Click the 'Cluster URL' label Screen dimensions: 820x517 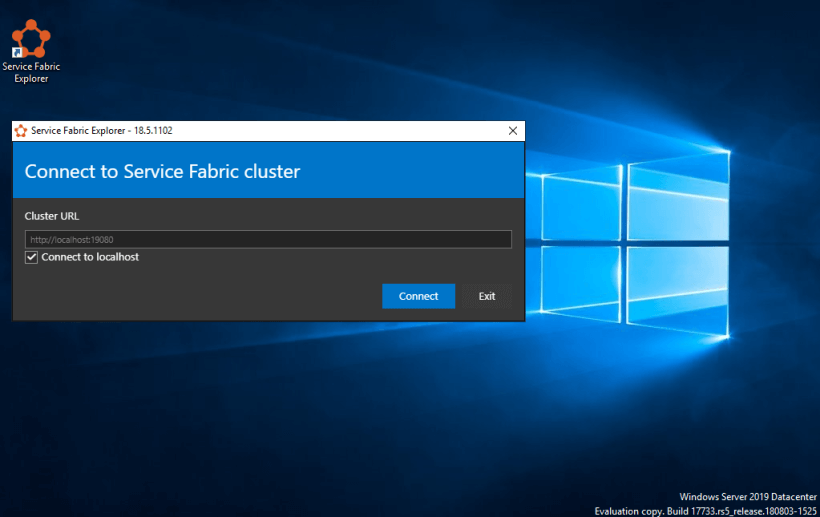(x=51, y=216)
